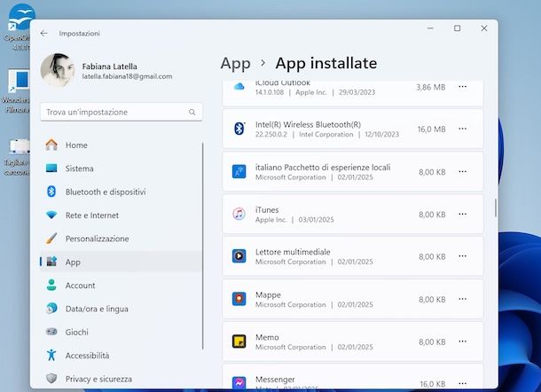Open Home settings section
This screenshot has height=392, width=541.
tap(121, 145)
